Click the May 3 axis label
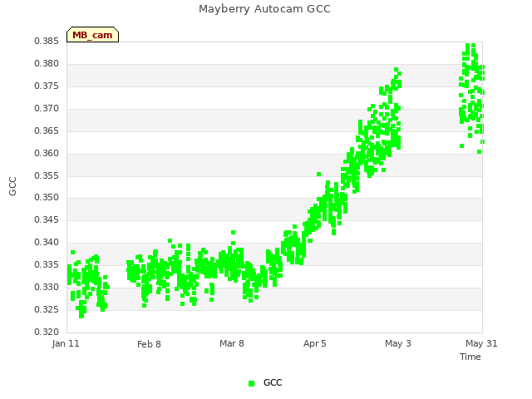The image size is (532, 399). point(397,343)
